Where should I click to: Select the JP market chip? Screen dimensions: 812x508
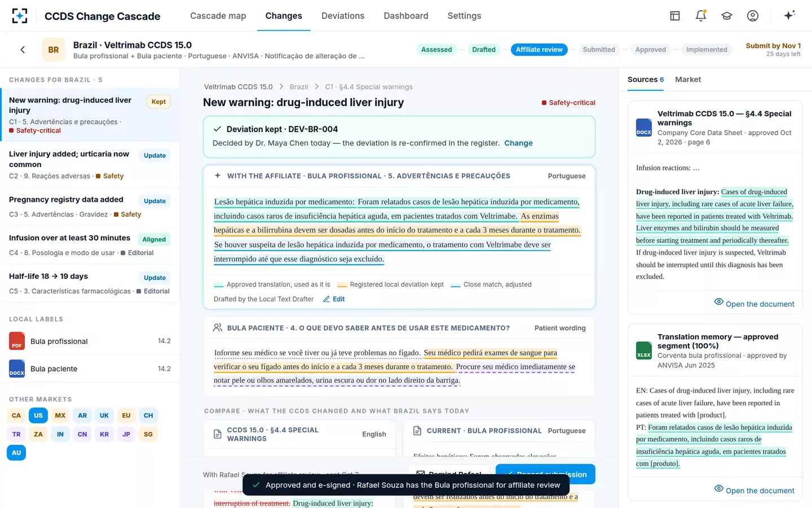[126, 434]
